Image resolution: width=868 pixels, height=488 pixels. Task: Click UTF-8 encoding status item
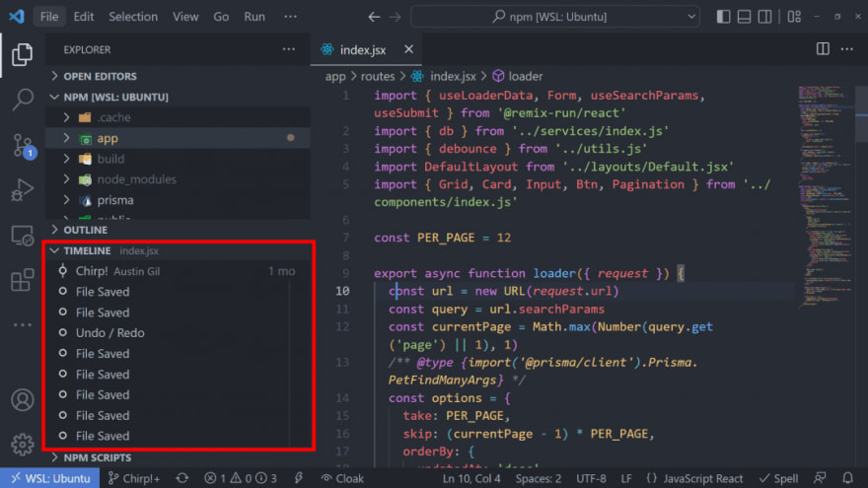pyautogui.click(x=591, y=478)
